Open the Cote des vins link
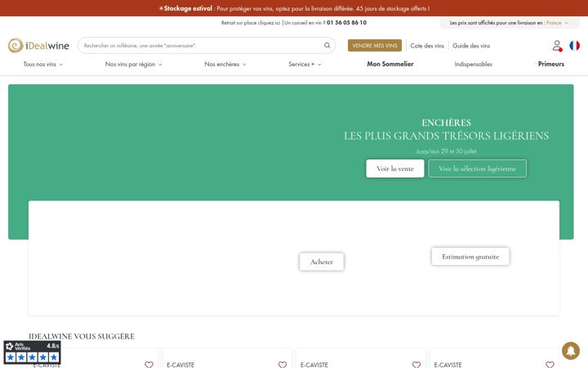Screen dimensions: 588x368 [x=427, y=46]
